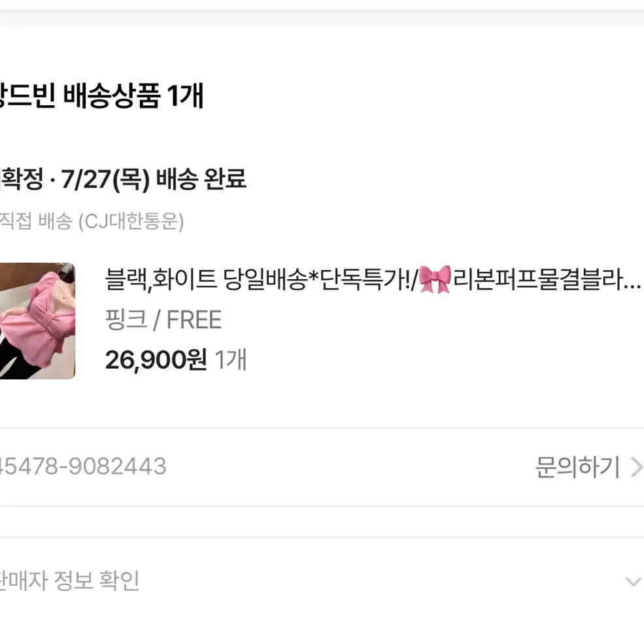The height and width of the screenshot is (644, 644).
Task: Select the order number ending 9082443
Action: tap(83, 467)
